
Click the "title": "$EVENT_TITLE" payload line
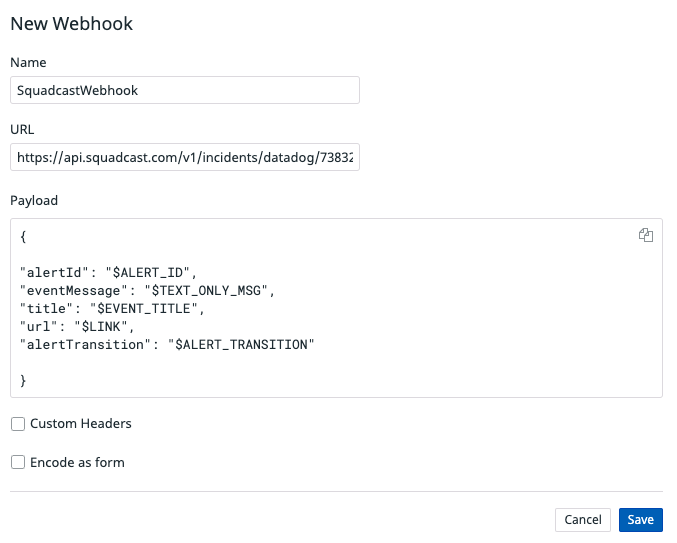pos(112,309)
